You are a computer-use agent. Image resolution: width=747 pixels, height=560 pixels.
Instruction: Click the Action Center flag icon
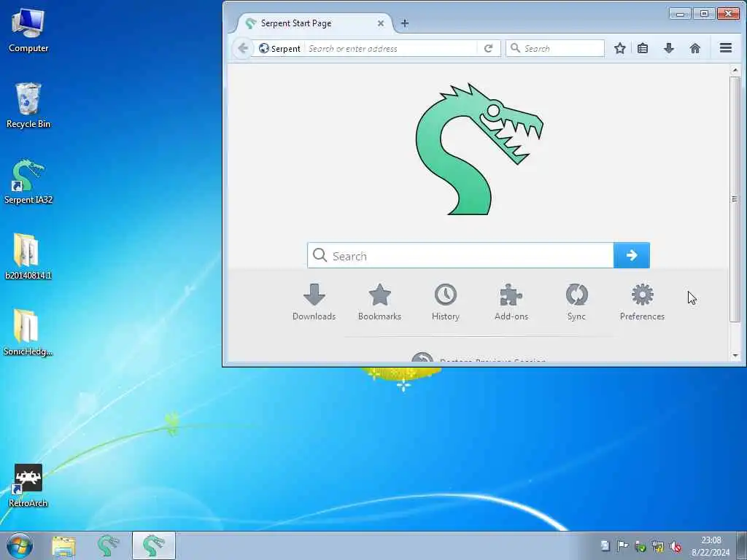click(622, 545)
